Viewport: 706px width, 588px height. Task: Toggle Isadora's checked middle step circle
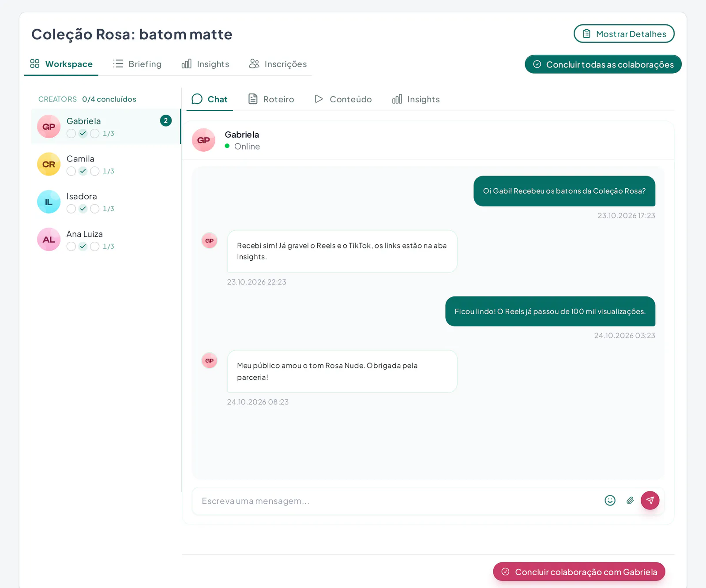click(x=83, y=209)
